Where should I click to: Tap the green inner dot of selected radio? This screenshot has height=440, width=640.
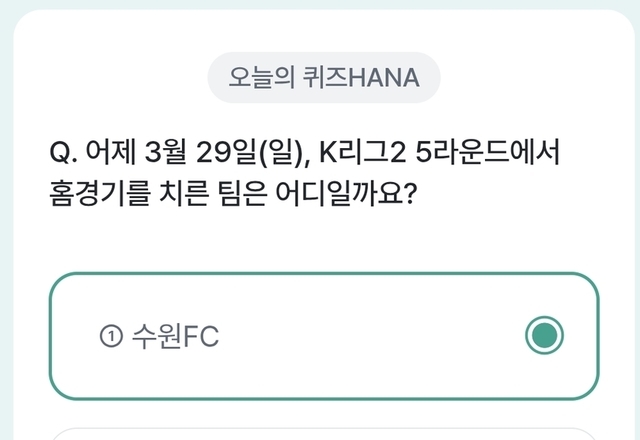(545, 336)
